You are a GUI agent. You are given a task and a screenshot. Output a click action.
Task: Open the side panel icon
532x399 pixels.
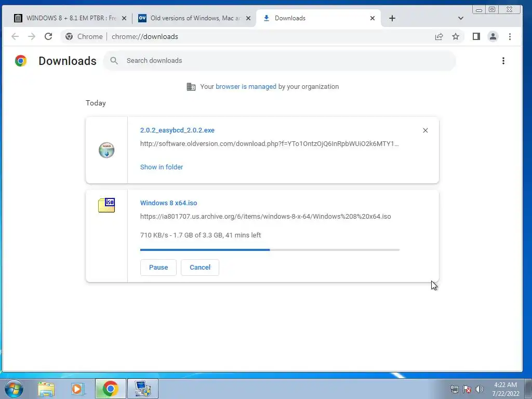point(476,37)
